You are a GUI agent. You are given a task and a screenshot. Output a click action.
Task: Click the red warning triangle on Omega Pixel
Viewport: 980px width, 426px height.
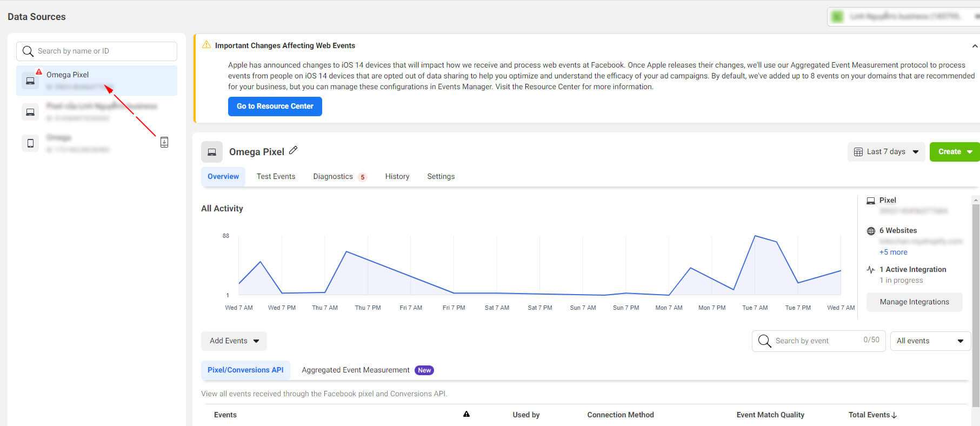tap(39, 72)
